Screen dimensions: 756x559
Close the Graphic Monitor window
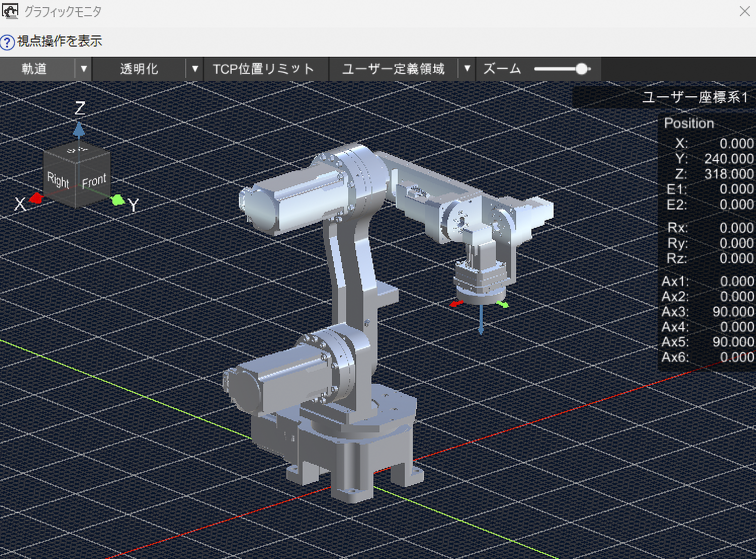pyautogui.click(x=744, y=11)
